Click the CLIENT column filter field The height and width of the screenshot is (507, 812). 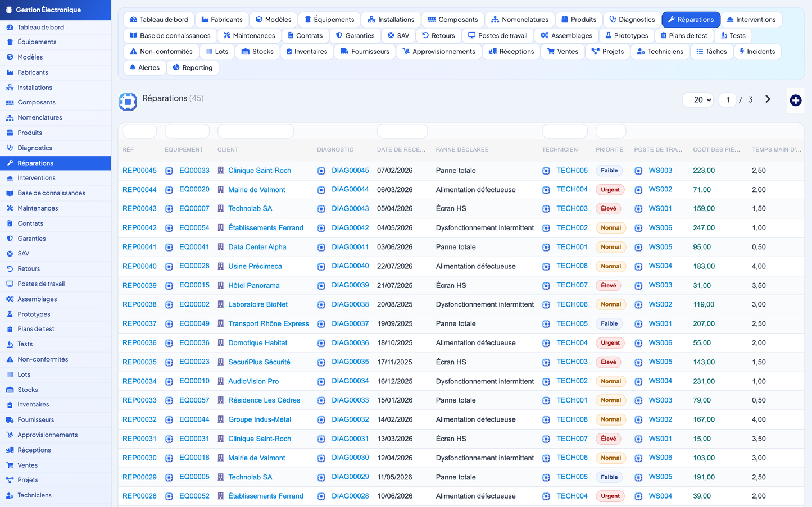[x=256, y=131]
